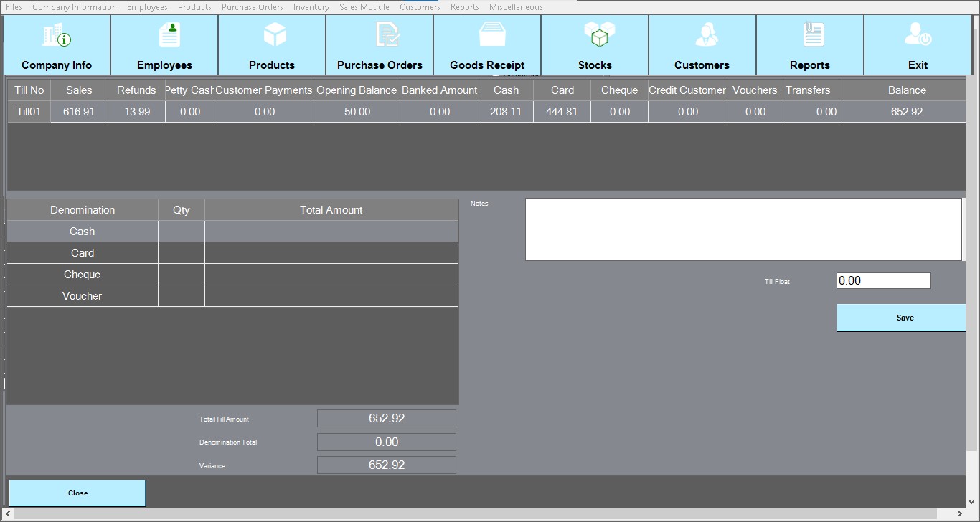This screenshot has width=980, height=522.
Task: Click the Till Float input field
Action: 883,281
